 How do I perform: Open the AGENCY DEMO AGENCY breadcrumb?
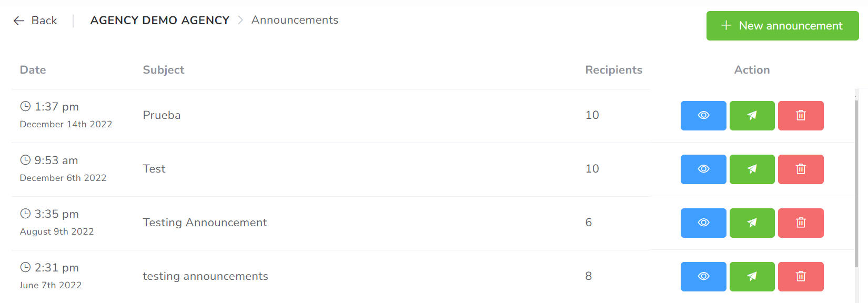tap(160, 21)
